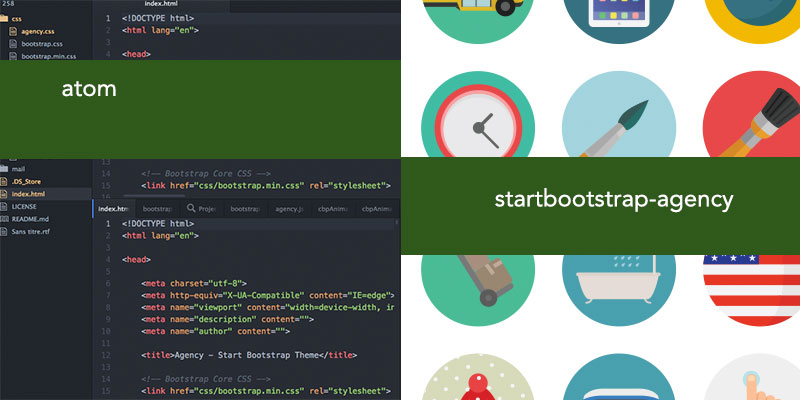Click magnifier icon on Project tab

click(x=191, y=208)
